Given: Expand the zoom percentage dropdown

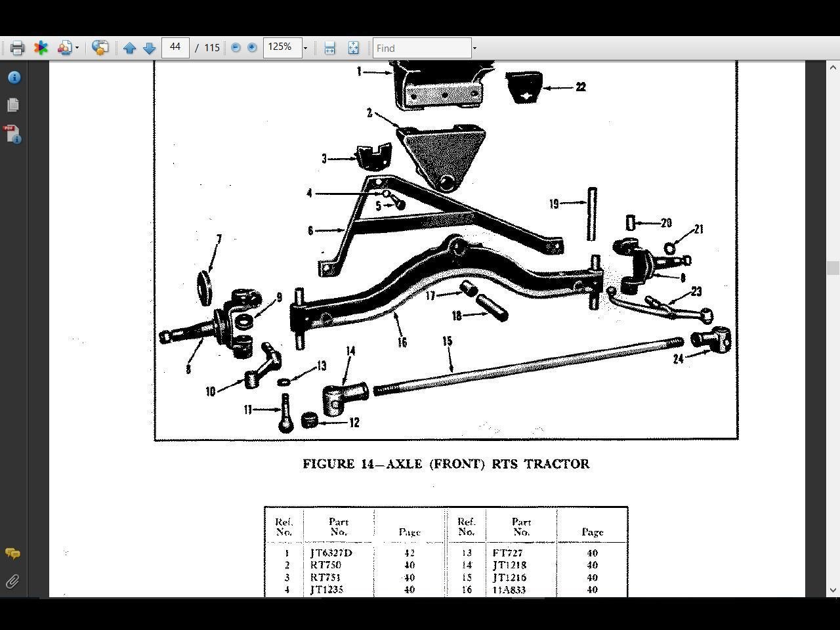Looking at the screenshot, I should [306, 47].
